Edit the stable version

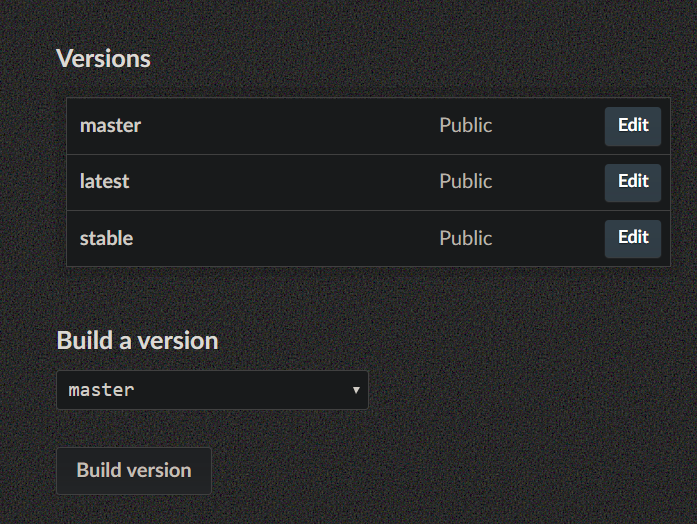(x=633, y=239)
